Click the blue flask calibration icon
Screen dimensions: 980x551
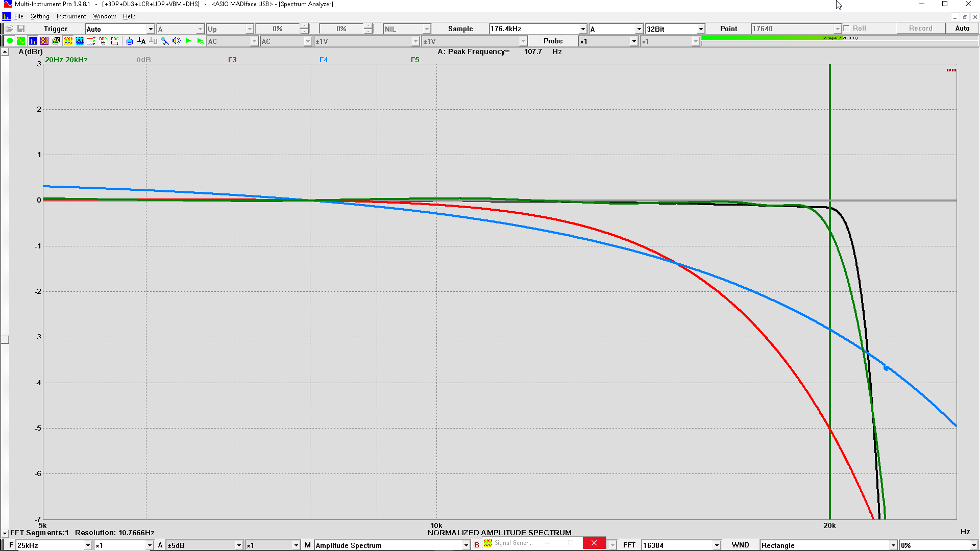[x=130, y=41]
